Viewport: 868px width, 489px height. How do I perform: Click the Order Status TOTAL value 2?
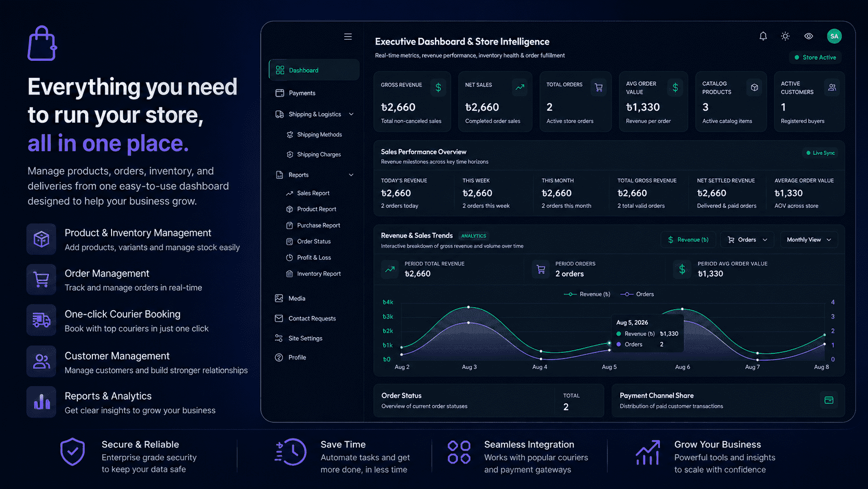pyautogui.click(x=566, y=407)
